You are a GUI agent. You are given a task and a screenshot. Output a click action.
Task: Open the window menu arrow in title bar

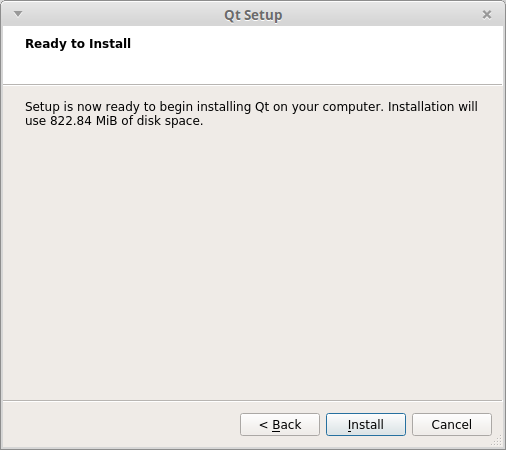(18, 14)
